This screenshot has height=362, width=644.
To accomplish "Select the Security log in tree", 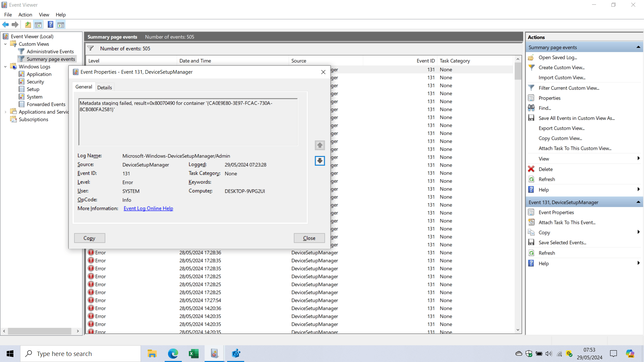I will (x=35, y=82).
